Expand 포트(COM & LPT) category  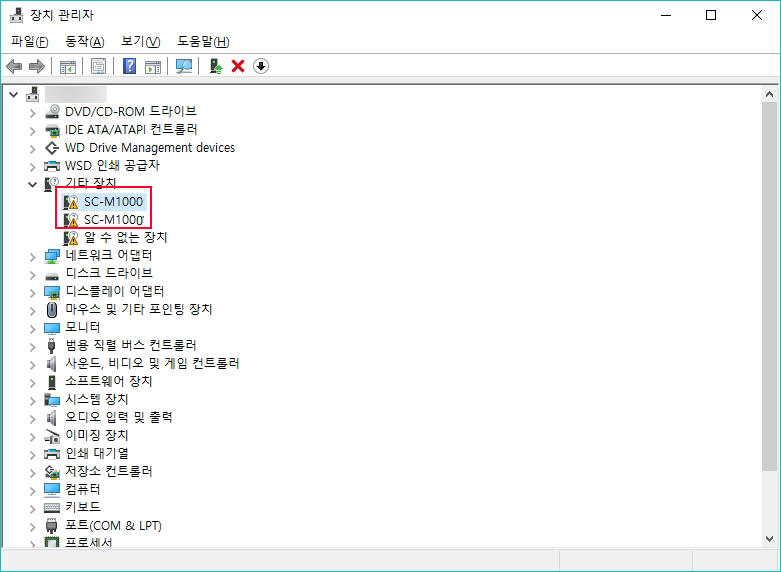pos(33,527)
